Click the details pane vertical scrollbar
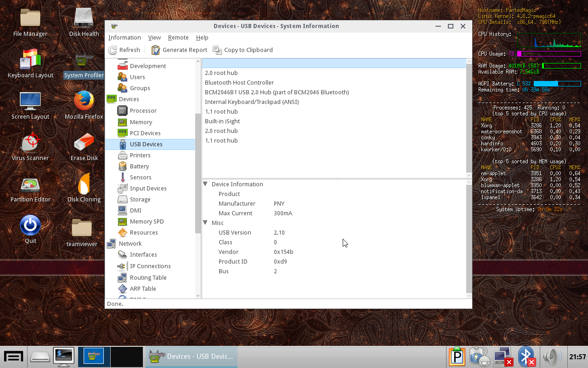 [x=469, y=239]
